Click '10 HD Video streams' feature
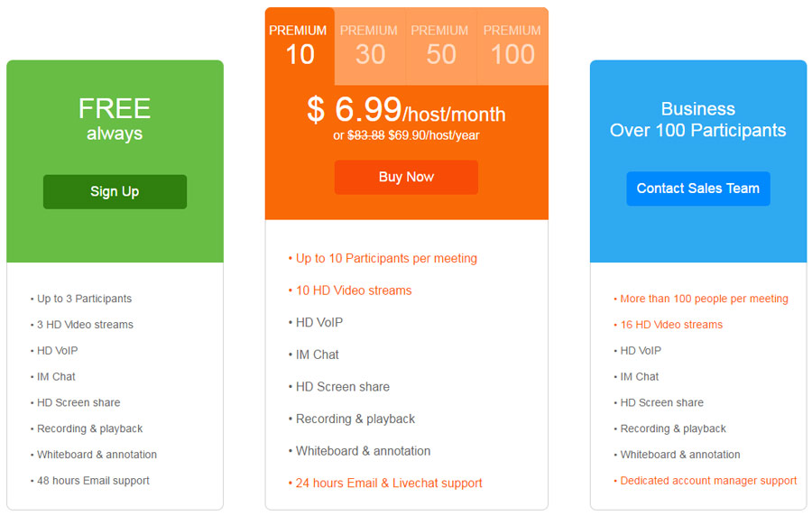 tap(350, 290)
